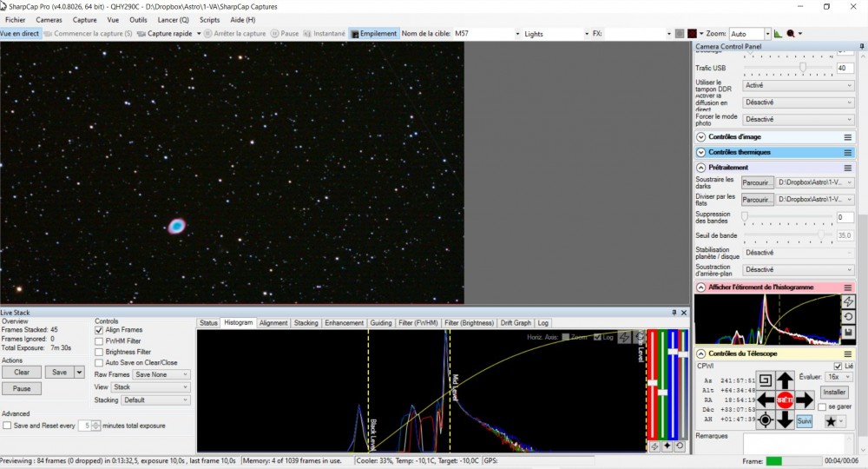Screen dimensions: 868x469
Task: Open menu icon of Contrôles d'image section
Action: click(x=847, y=136)
